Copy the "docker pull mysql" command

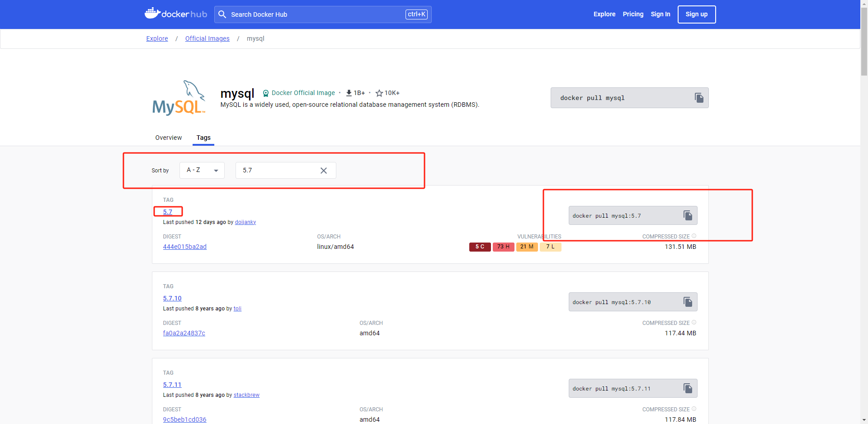coord(699,97)
